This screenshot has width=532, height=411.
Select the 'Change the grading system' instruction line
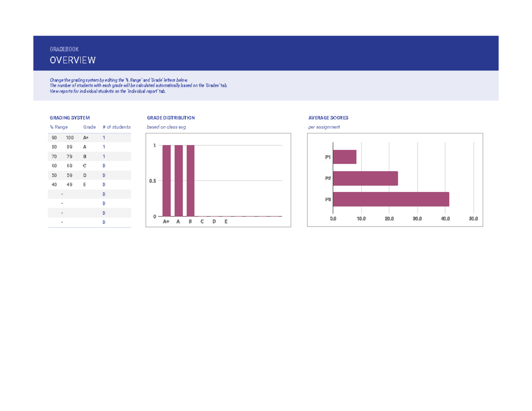click(119, 79)
